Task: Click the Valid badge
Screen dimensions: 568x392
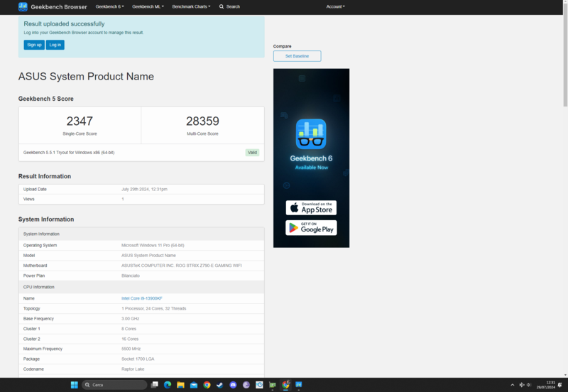Action: pos(252,153)
